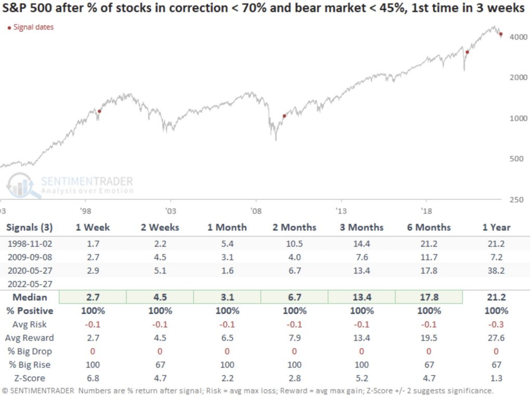The height and width of the screenshot is (398, 532).
Task: Click the 2022 signal dot near 4000
Action: pyautogui.click(x=501, y=34)
